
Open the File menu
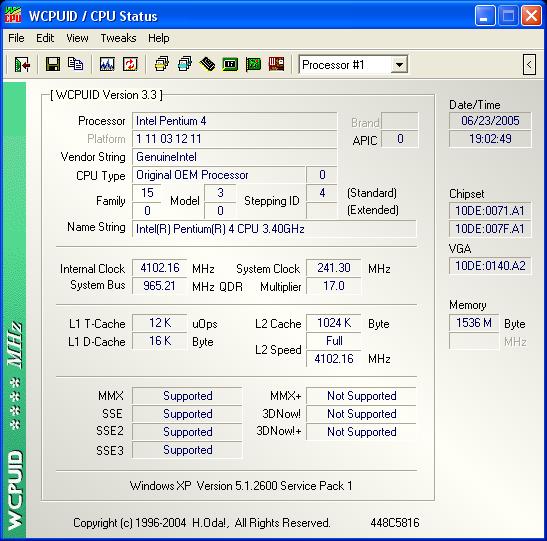[16, 38]
